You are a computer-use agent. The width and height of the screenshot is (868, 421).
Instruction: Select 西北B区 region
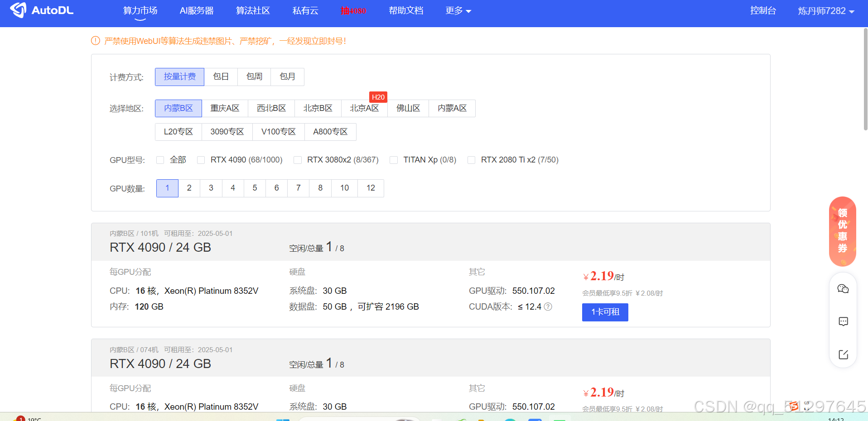coord(271,108)
